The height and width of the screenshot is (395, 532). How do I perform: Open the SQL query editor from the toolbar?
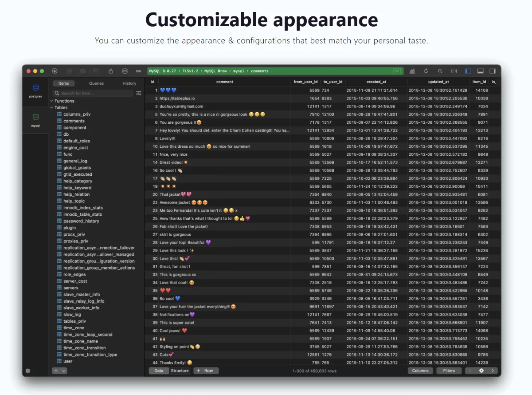(138, 71)
